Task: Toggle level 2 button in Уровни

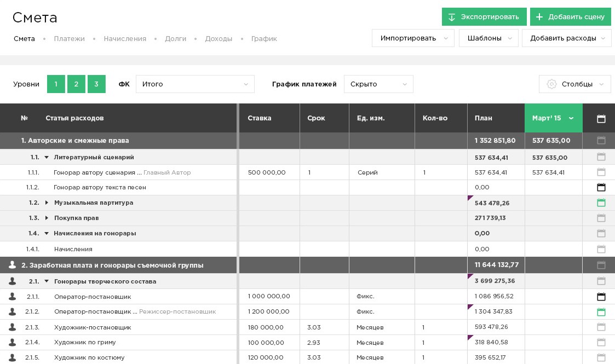Action: [x=76, y=84]
